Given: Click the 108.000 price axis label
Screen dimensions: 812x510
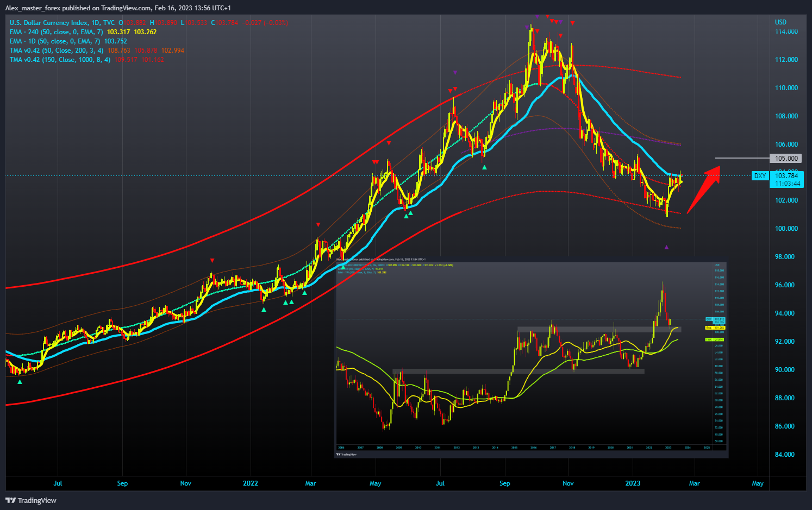Looking at the screenshot, I should [786, 116].
